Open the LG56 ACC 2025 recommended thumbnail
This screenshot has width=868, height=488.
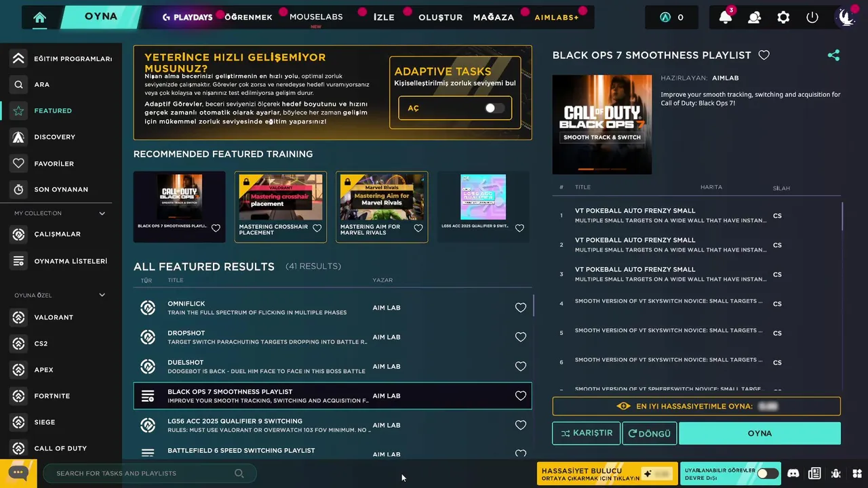pyautogui.click(x=484, y=197)
